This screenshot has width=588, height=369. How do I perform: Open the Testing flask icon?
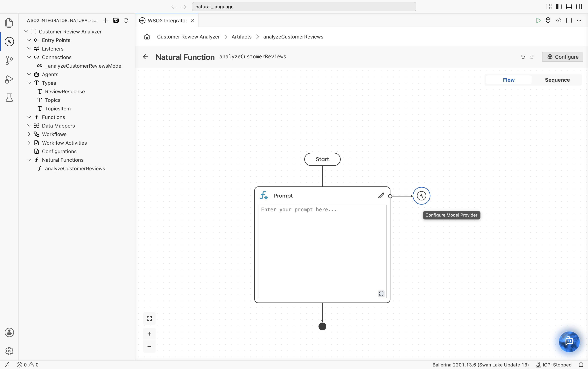(x=9, y=98)
